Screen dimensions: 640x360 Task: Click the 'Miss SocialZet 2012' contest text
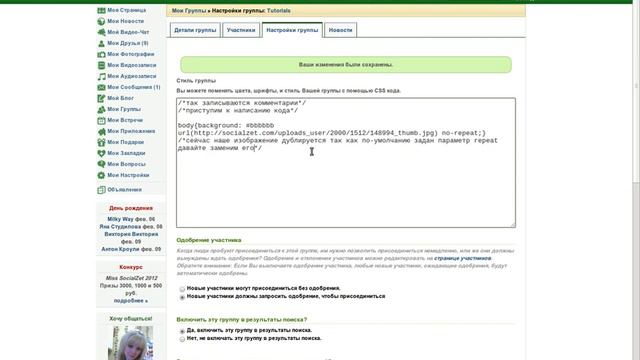(x=131, y=278)
